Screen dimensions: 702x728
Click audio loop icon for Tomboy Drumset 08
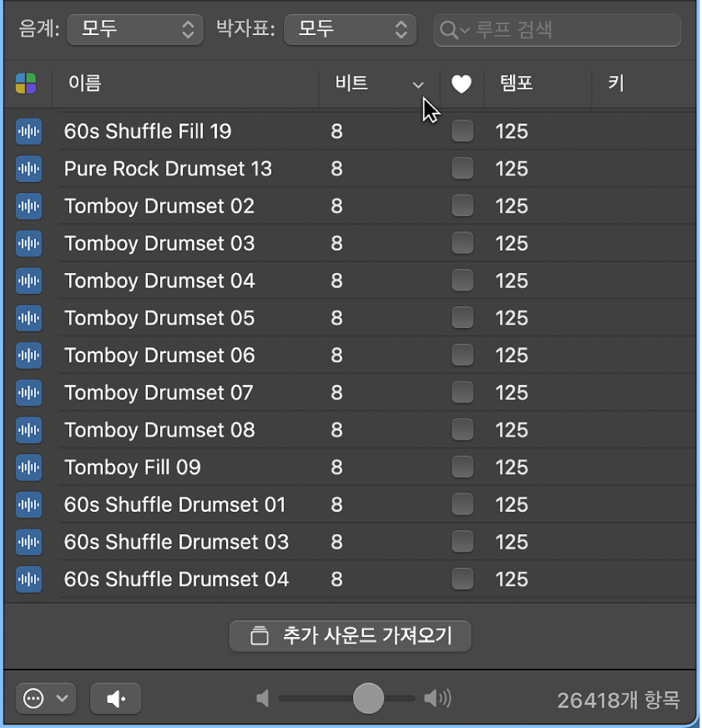[x=28, y=430]
